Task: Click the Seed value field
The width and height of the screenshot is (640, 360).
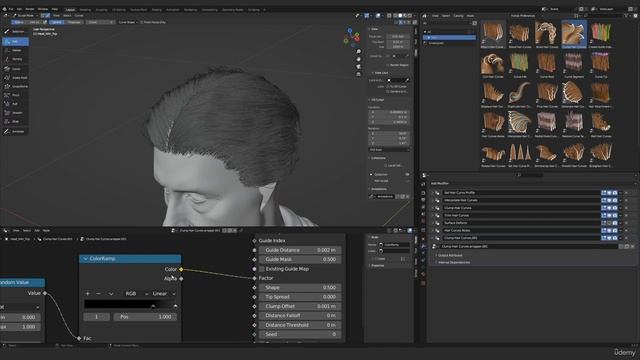Action: (x=300, y=334)
